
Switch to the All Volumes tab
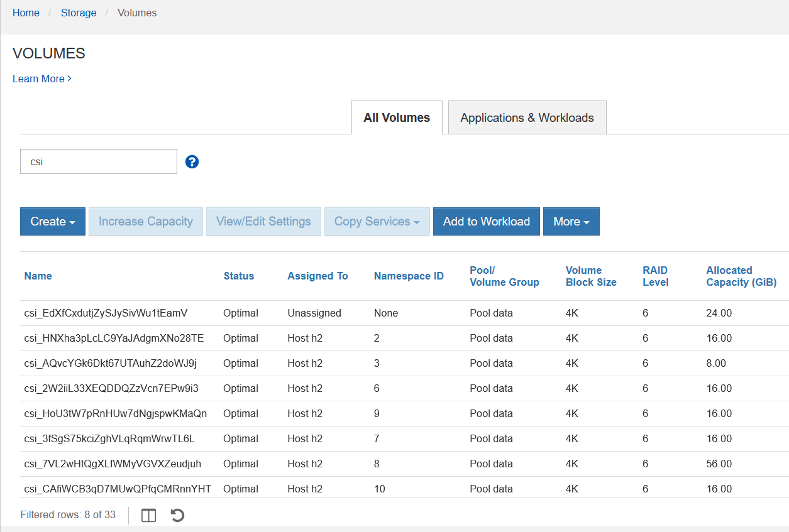(397, 117)
